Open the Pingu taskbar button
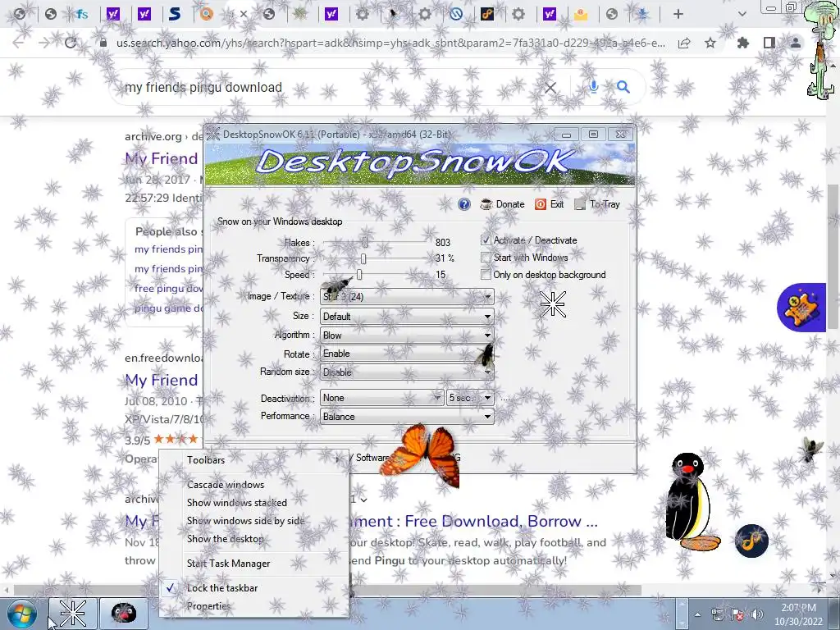The width and height of the screenshot is (840, 630). 124,614
